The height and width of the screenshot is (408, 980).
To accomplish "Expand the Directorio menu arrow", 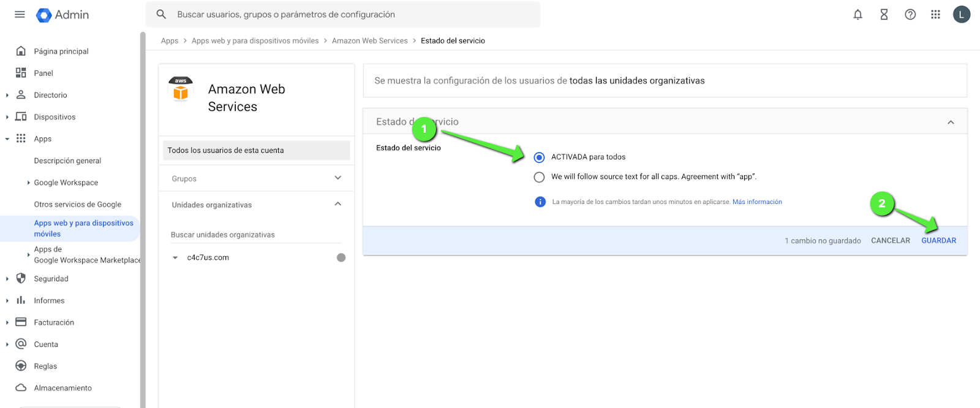I will pos(7,95).
